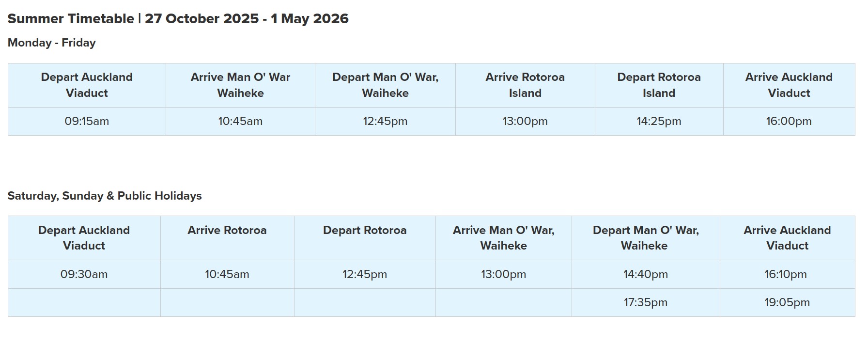Image resolution: width=868 pixels, height=344 pixels.
Task: Select the 16:10pm Auckland Viaduct arrival time
Action: point(786,274)
